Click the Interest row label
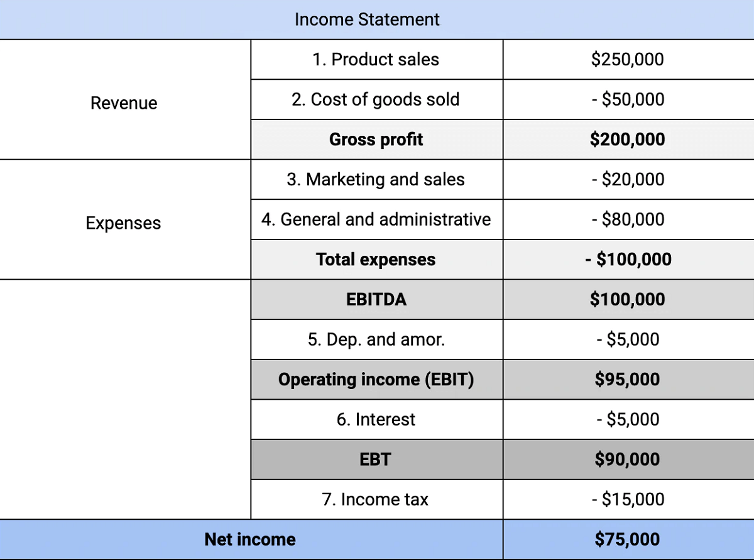Viewport: 754px width, 560px height. [377, 419]
